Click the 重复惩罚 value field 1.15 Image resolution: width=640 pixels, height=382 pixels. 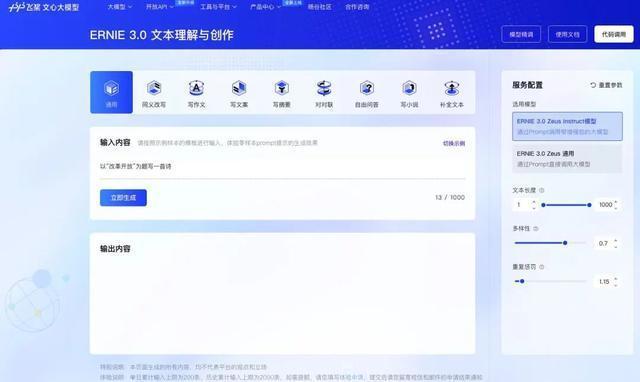point(607,282)
